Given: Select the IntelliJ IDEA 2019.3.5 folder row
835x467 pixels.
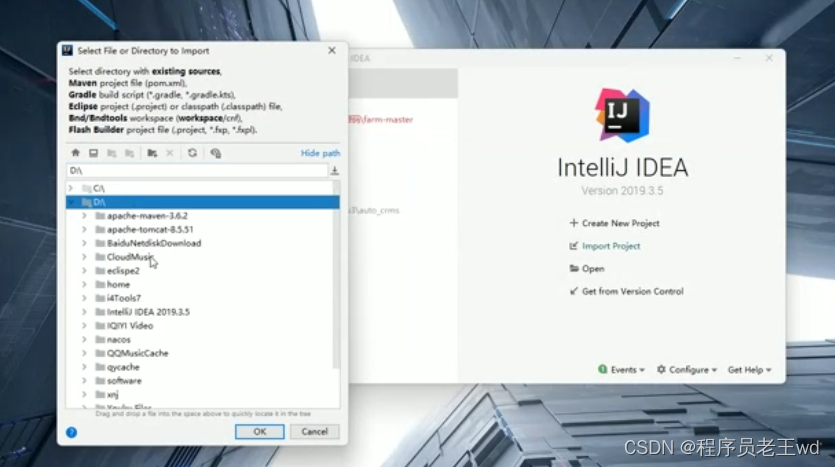Looking at the screenshot, I should tap(202, 312).
